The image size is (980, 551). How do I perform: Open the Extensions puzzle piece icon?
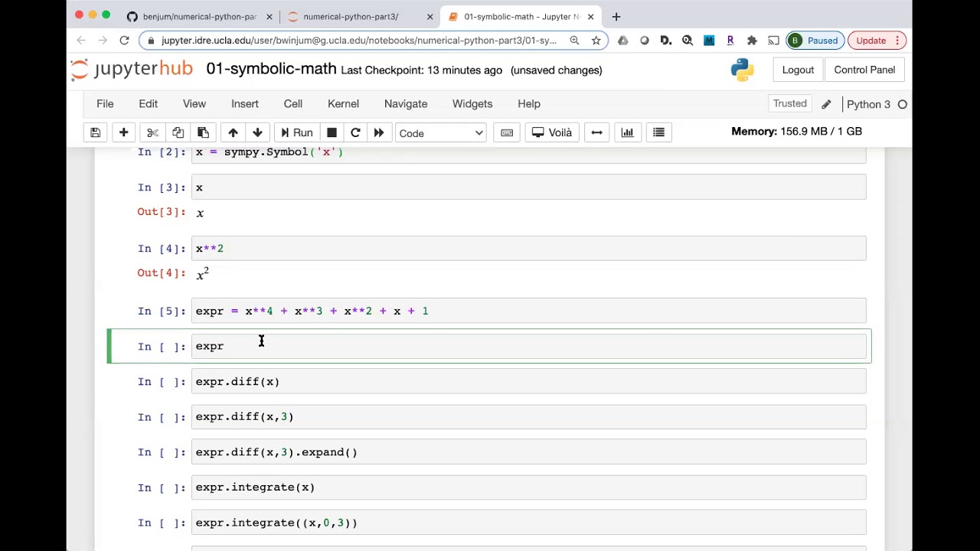point(752,41)
